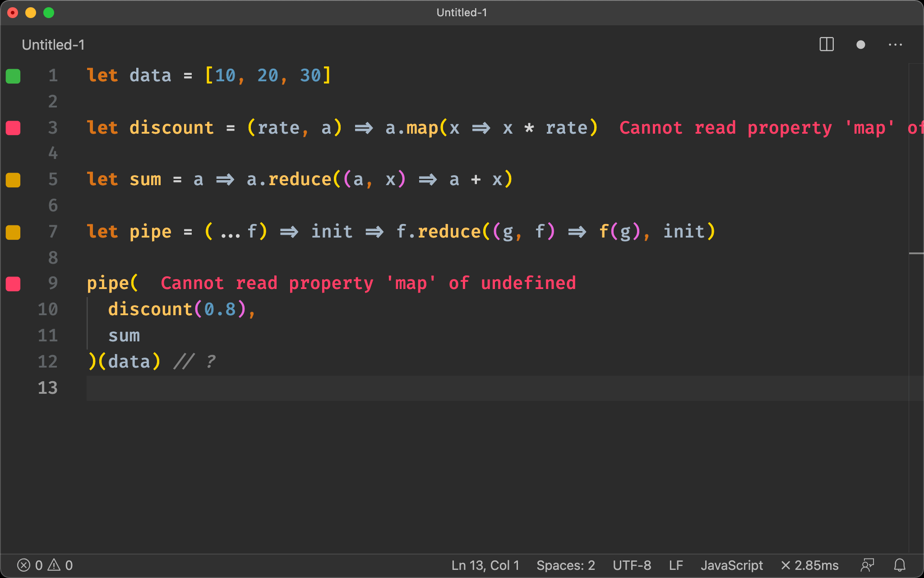Open the LF line ending selector
Screen dimensions: 924x578
pos(676,564)
